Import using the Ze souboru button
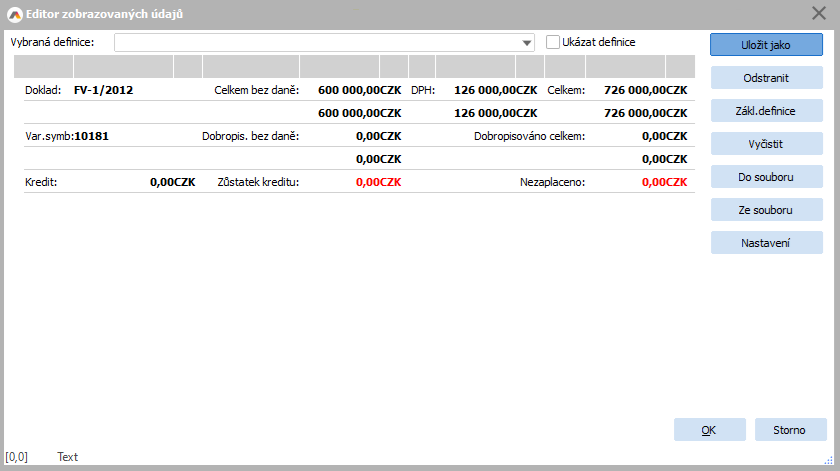This screenshot has height=471, width=840. point(766,210)
